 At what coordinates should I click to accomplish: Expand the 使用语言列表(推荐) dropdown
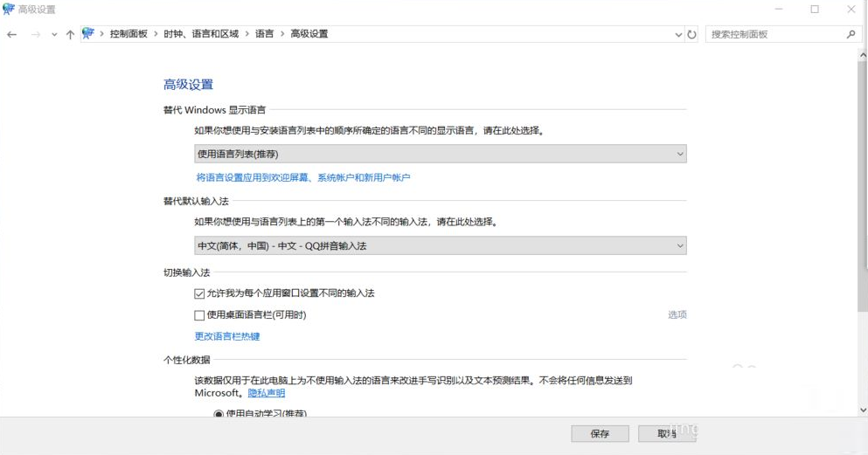pyautogui.click(x=440, y=154)
